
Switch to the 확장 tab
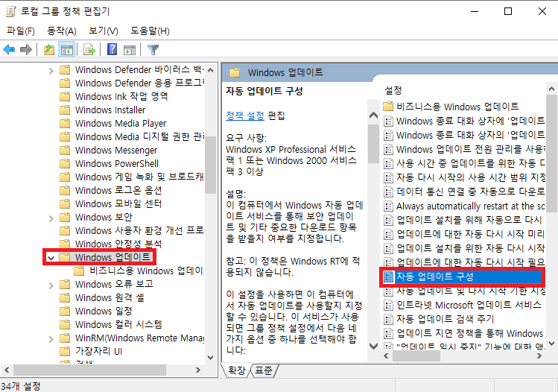[x=236, y=370]
